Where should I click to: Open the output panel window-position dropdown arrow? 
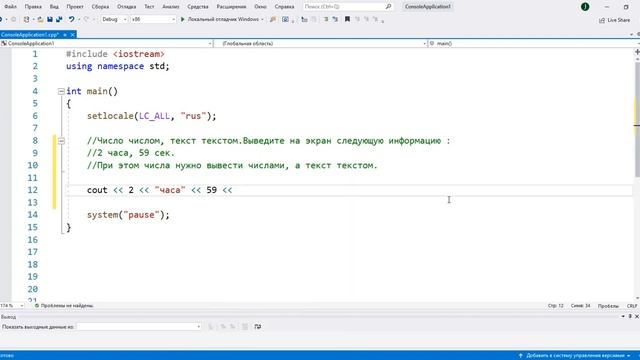click(623, 316)
